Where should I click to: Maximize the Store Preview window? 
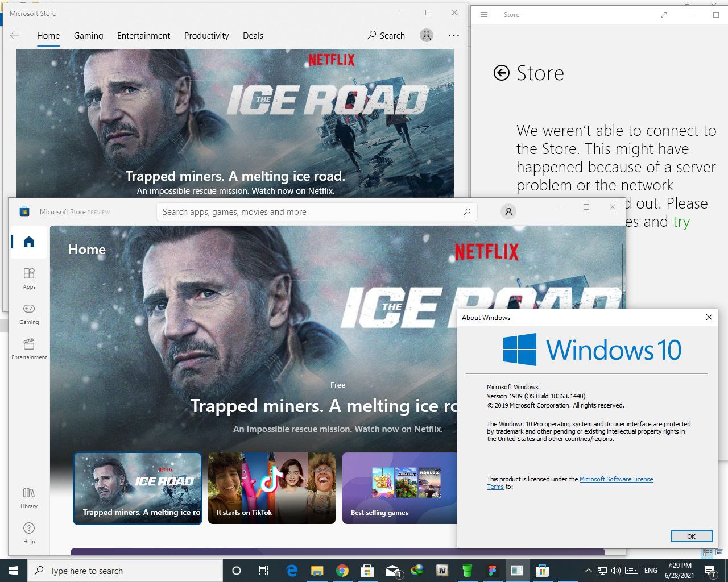pyautogui.click(x=586, y=207)
